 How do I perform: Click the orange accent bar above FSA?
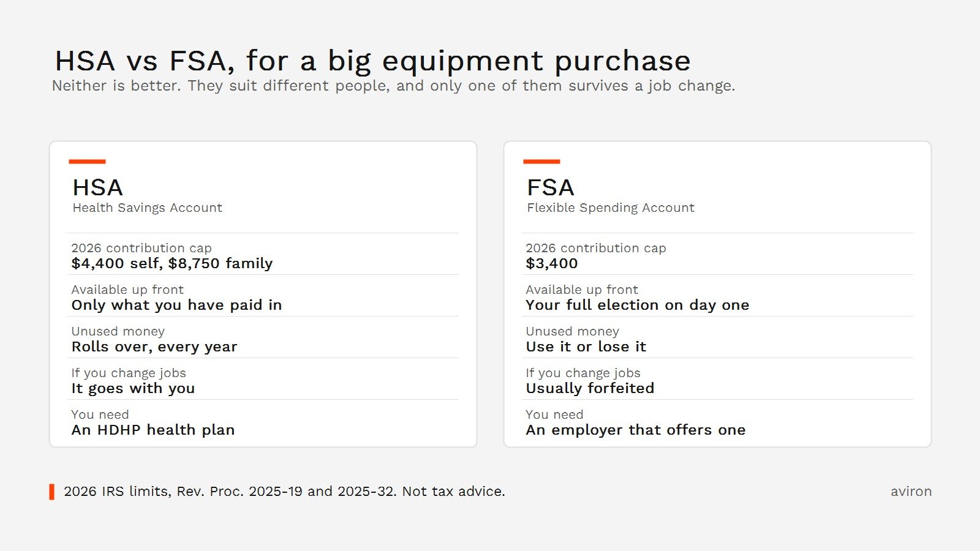[541, 162]
